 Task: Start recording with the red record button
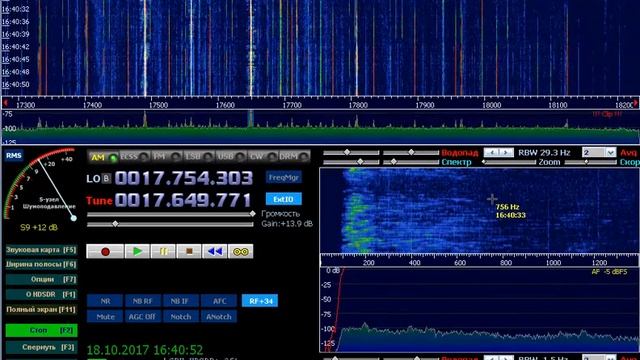pyautogui.click(x=105, y=251)
